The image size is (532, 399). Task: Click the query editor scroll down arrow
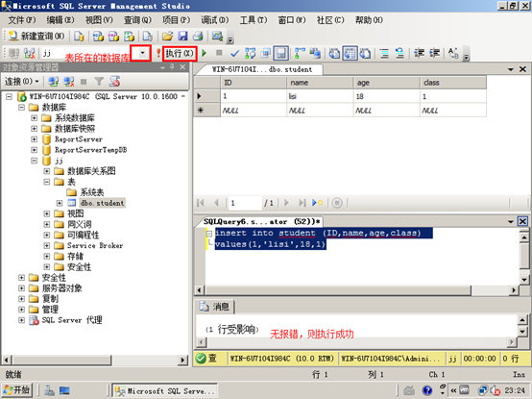524,280
